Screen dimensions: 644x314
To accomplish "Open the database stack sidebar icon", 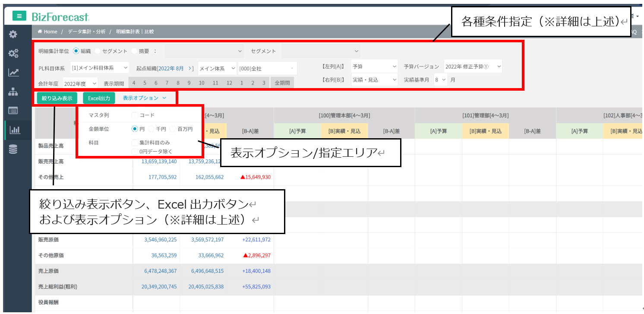I will tap(13, 149).
